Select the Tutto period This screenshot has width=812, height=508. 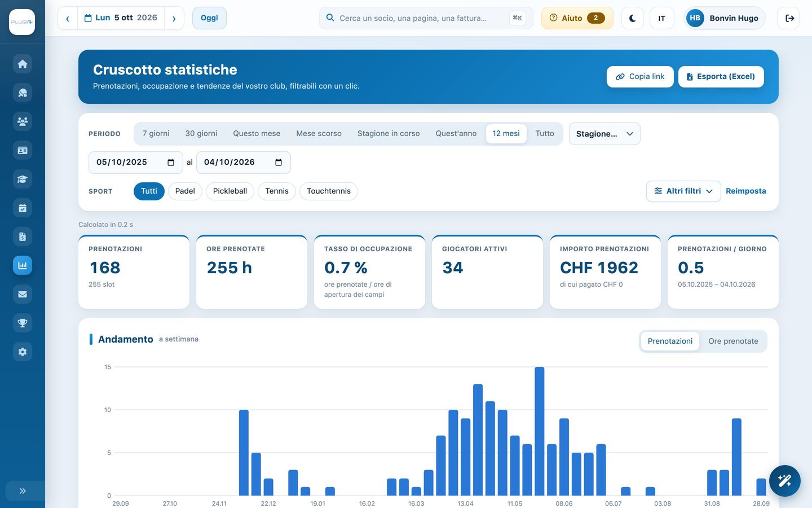pyautogui.click(x=545, y=134)
